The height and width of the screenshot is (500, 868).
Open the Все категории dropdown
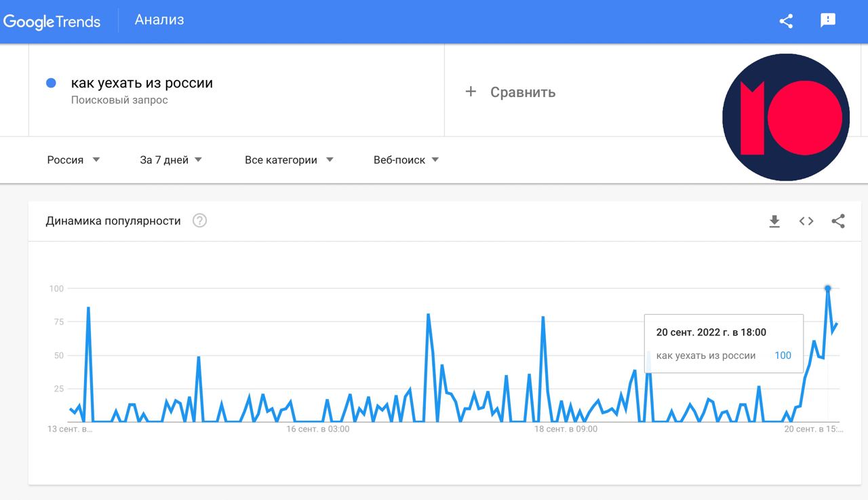point(289,160)
